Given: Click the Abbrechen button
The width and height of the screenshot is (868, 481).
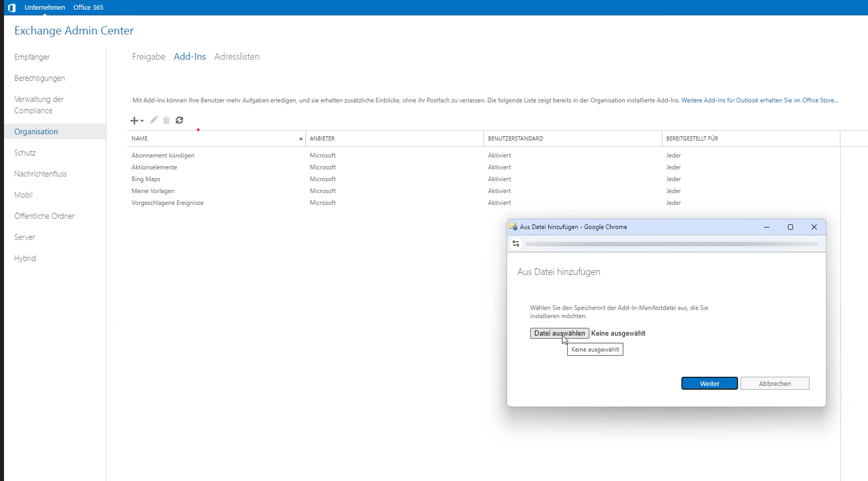Looking at the screenshot, I should point(775,384).
